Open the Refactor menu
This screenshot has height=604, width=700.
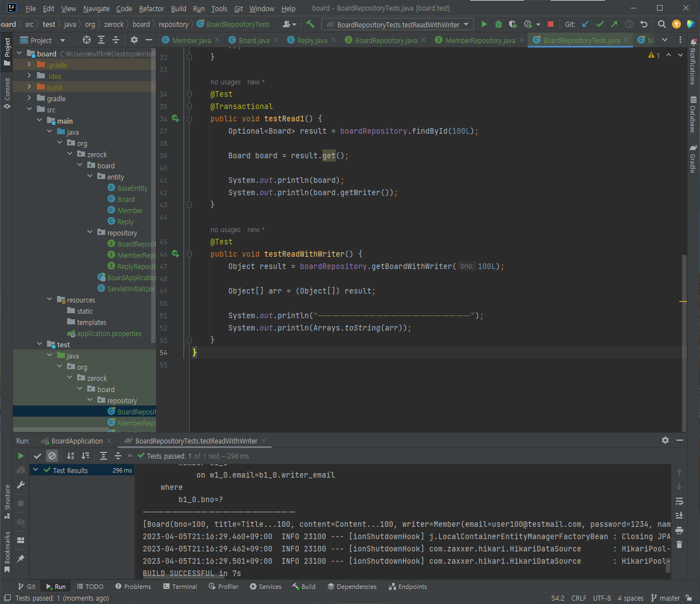[152, 8]
